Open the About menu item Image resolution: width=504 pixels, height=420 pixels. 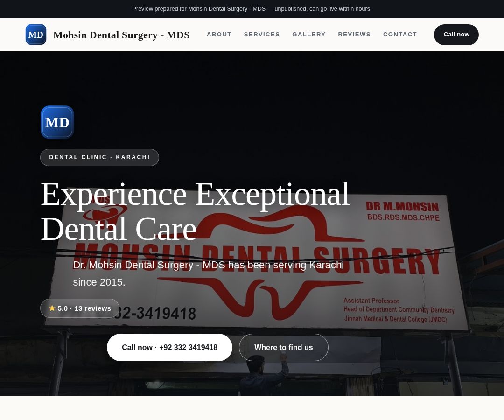tap(219, 35)
